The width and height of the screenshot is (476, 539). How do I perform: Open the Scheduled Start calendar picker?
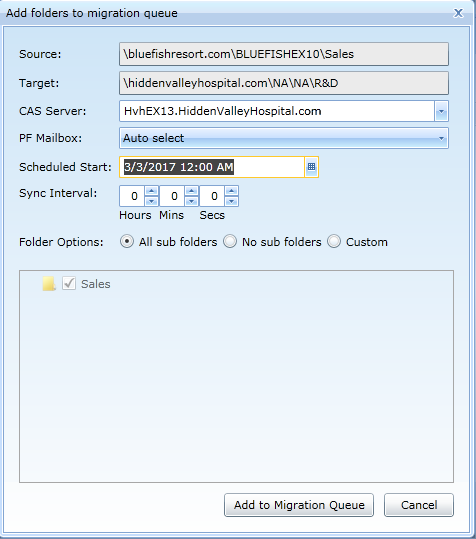click(311, 167)
